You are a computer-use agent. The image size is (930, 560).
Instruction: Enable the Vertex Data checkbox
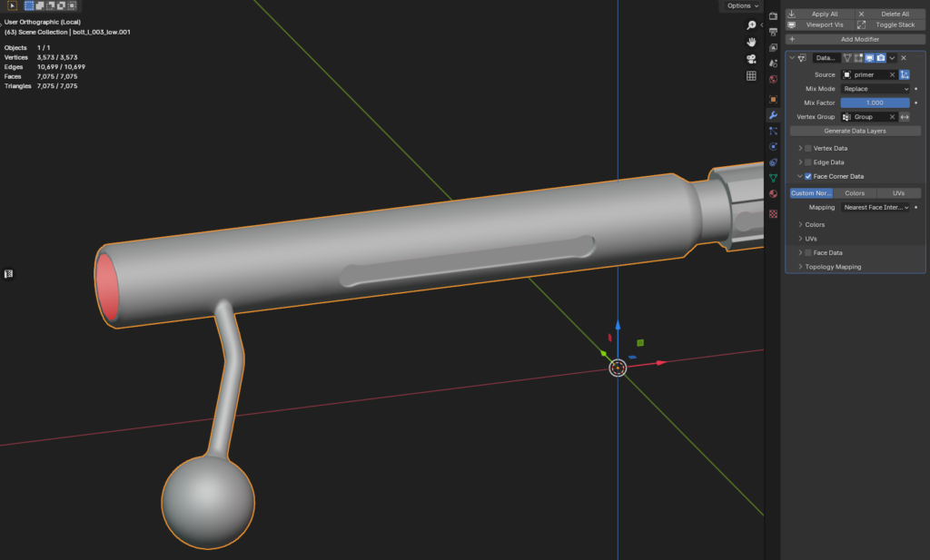[807, 148]
